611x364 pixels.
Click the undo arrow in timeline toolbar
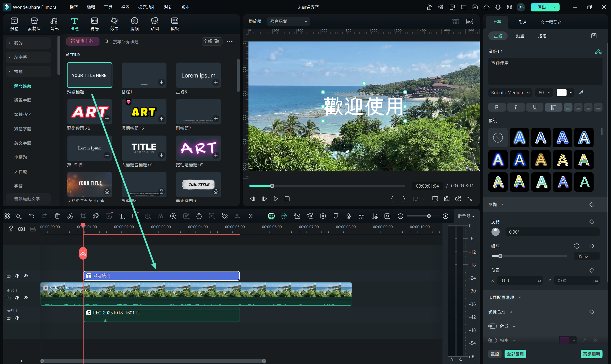pyautogui.click(x=32, y=216)
